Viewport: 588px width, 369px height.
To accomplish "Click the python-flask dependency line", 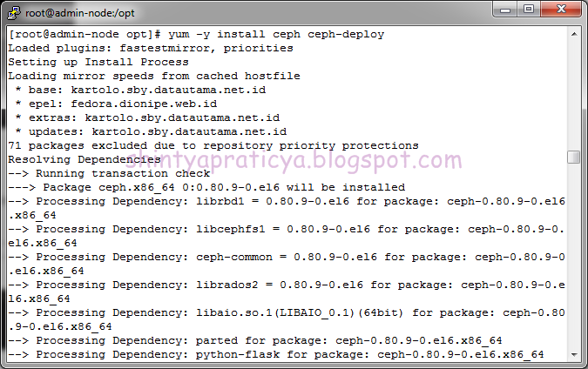I will (276, 354).
